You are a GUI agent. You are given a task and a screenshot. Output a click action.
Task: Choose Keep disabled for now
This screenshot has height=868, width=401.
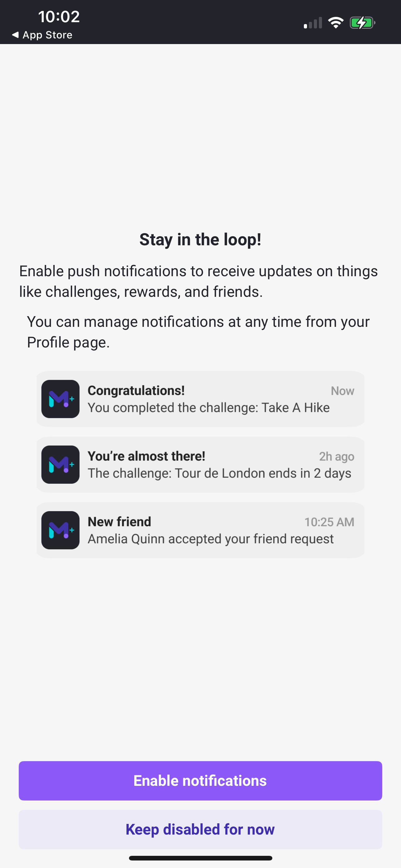(200, 830)
